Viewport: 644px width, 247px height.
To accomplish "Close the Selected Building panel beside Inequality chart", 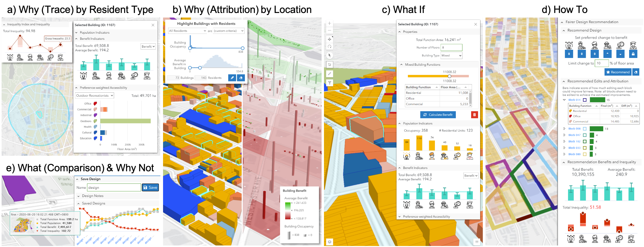I will point(153,25).
